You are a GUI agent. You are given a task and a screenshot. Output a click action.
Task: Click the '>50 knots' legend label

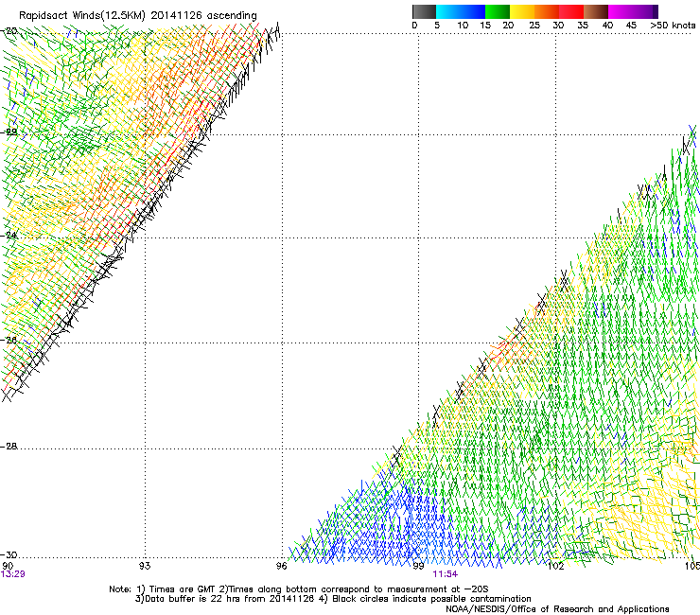[x=673, y=26]
